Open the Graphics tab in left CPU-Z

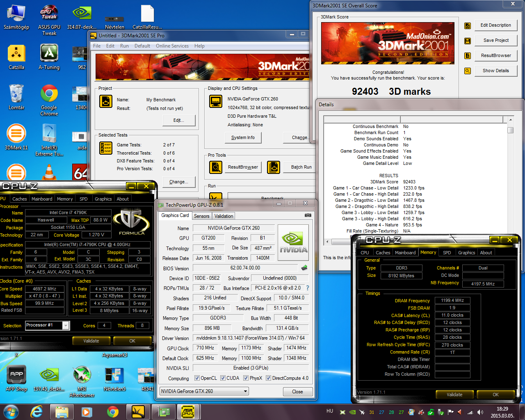click(103, 199)
